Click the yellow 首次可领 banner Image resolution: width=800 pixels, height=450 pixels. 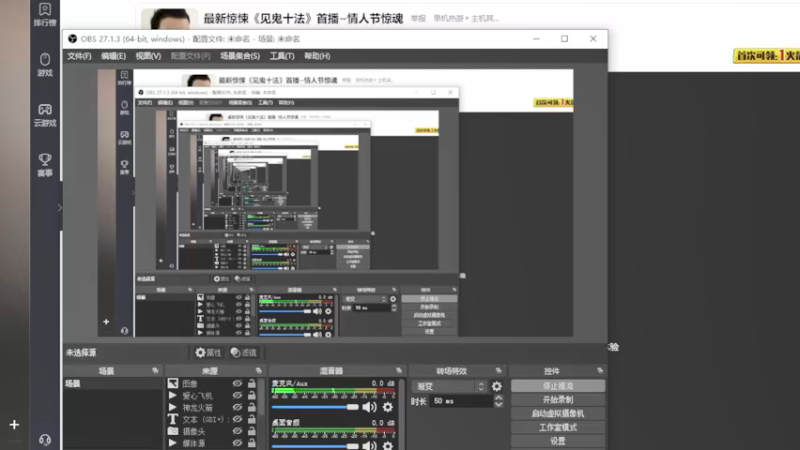[x=766, y=56]
